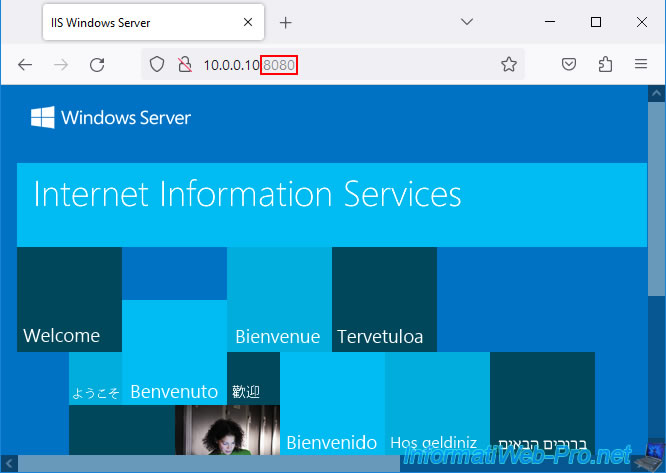This screenshot has width=666, height=473.
Task: Open the Firefox application menu
Action: coord(641,64)
